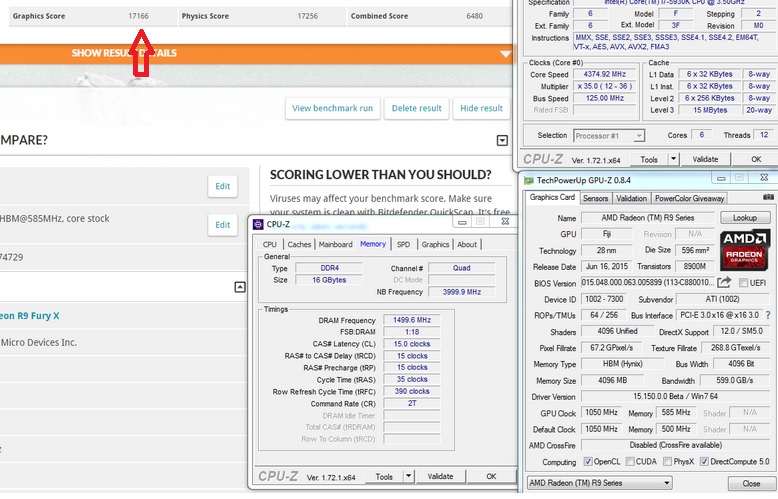Click the DRAM Frequency value 1499.6 MHz

(412, 320)
